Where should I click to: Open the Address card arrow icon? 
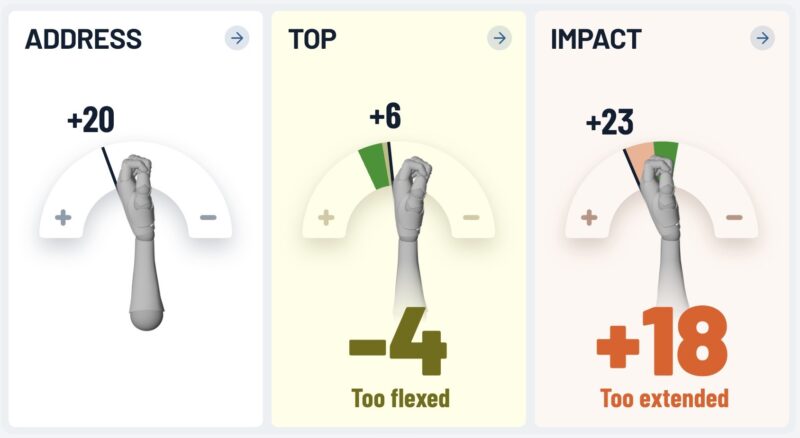coord(236,38)
